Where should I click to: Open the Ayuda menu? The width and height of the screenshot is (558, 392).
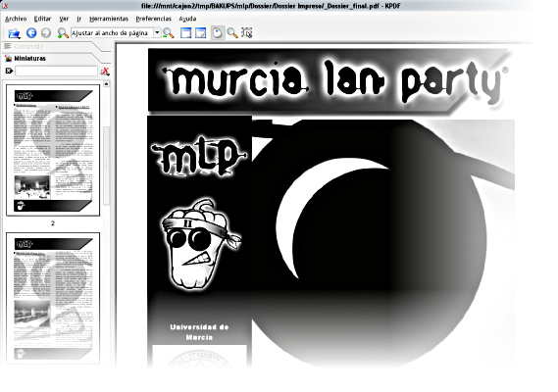pos(187,19)
